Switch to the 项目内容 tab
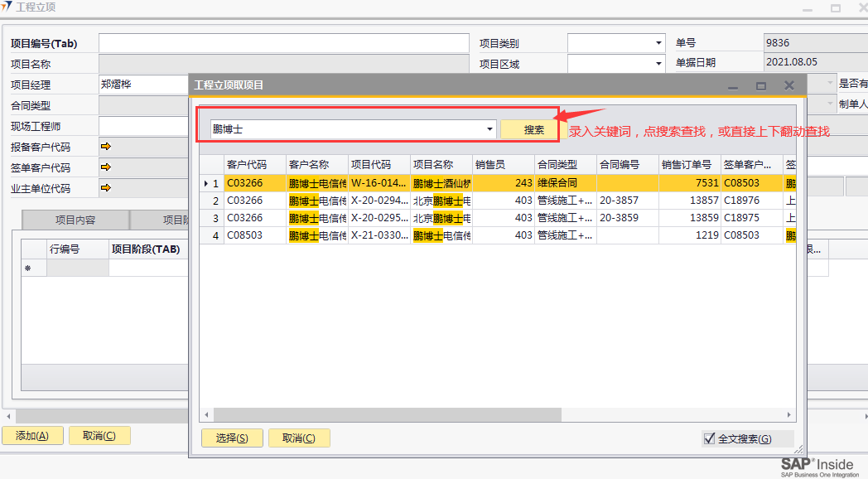 (x=75, y=220)
